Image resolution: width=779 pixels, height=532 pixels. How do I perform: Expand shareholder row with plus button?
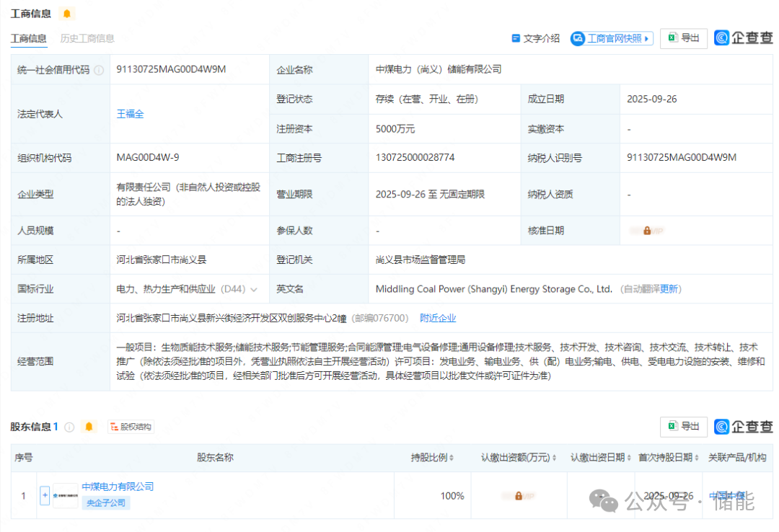tap(45, 496)
